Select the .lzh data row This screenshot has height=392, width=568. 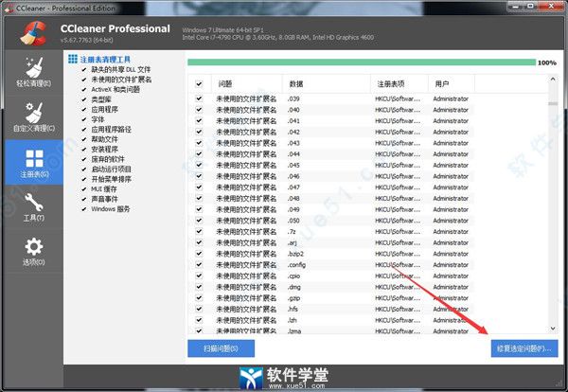click(x=331, y=320)
